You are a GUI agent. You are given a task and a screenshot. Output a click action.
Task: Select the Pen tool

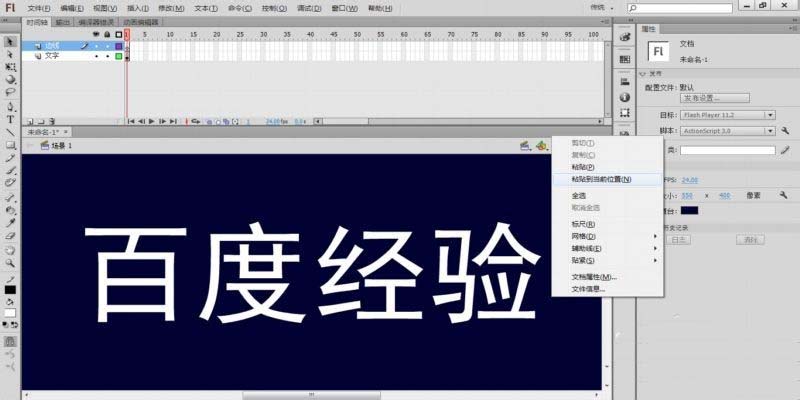(x=10, y=107)
